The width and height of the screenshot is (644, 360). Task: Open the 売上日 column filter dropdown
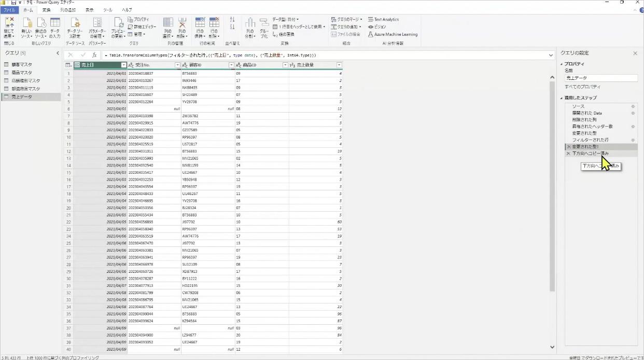pyautogui.click(x=123, y=65)
